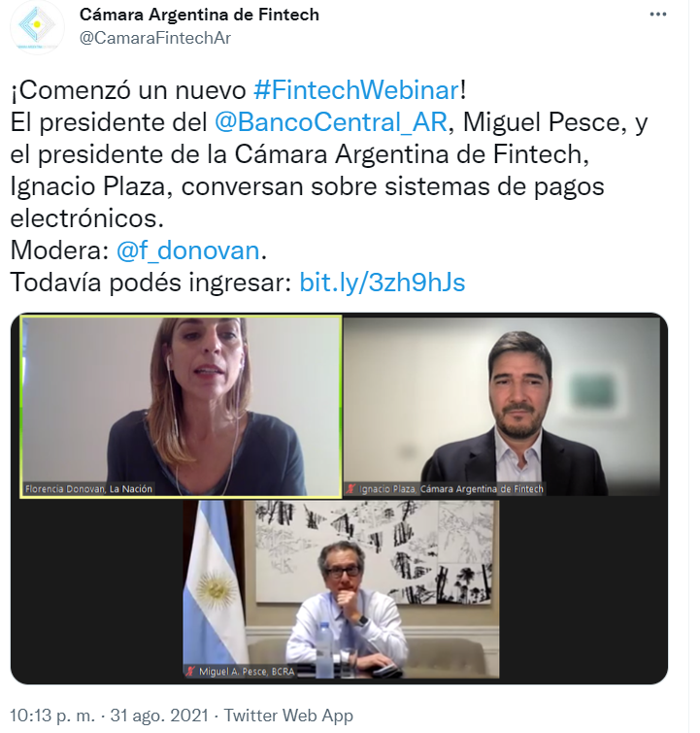Click the Argentine flag in Pesce's video

coord(215,582)
